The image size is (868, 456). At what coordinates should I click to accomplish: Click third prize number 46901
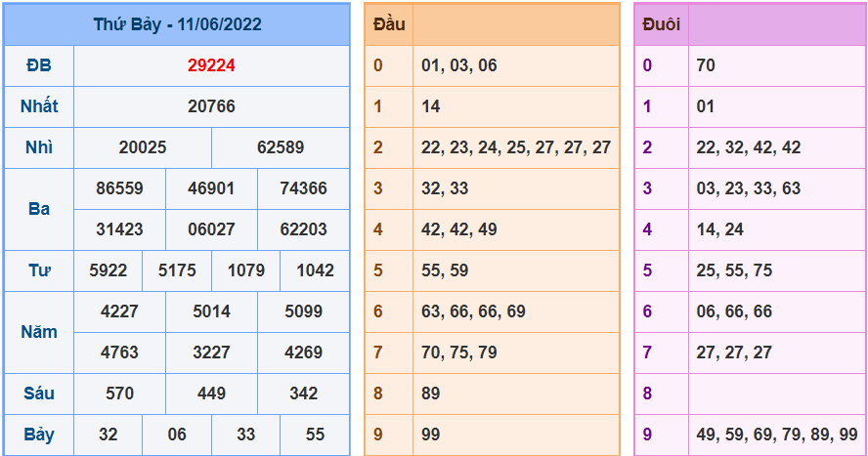pos(211,188)
